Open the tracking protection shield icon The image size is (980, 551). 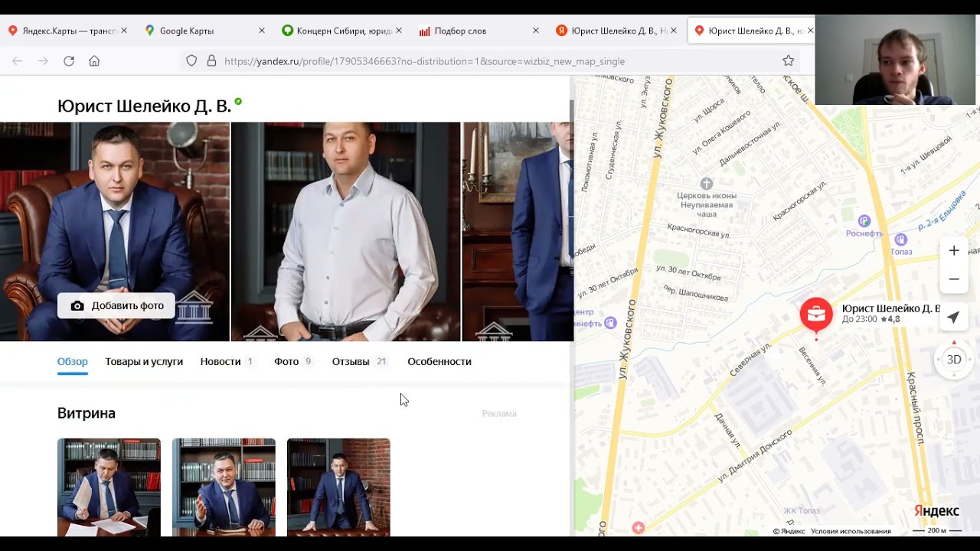tap(191, 60)
